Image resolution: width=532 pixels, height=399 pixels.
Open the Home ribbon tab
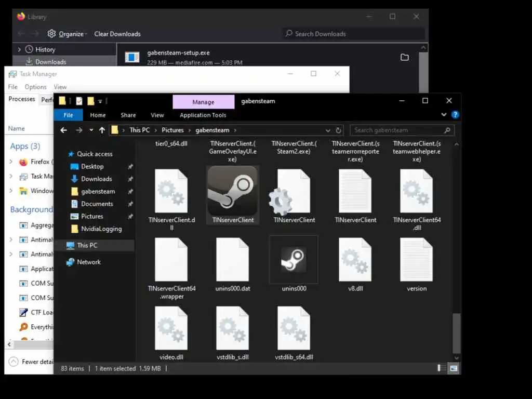pyautogui.click(x=98, y=115)
